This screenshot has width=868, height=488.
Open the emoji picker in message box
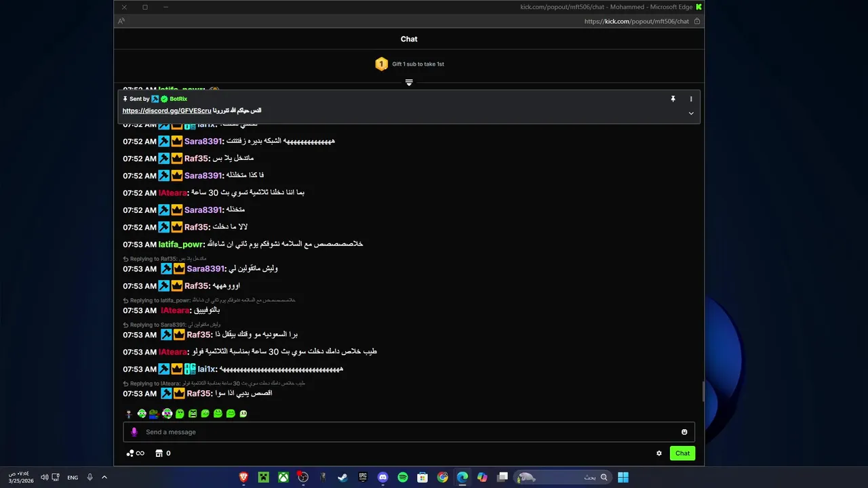coord(684,432)
